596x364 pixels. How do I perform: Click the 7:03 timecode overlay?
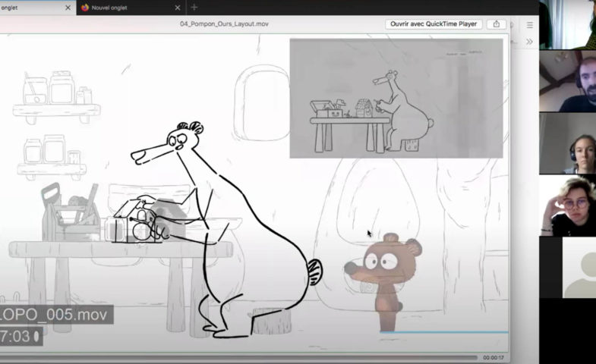(21, 336)
